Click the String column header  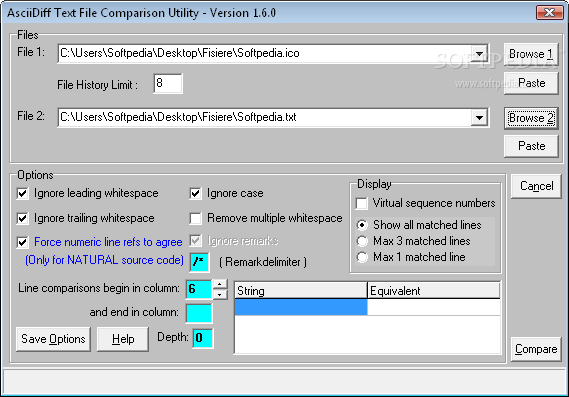[x=301, y=291]
